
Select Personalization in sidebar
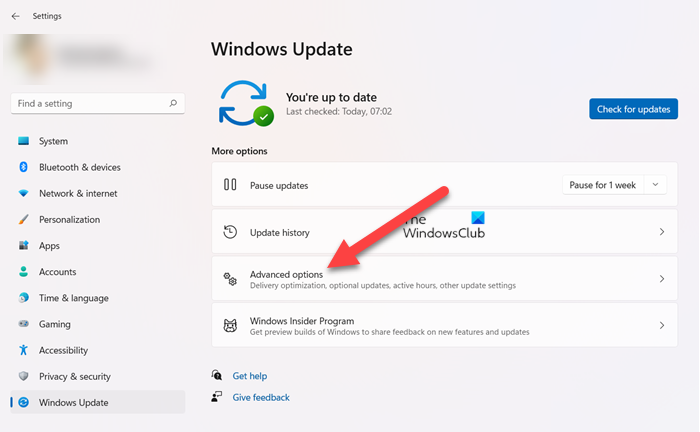tap(97, 220)
